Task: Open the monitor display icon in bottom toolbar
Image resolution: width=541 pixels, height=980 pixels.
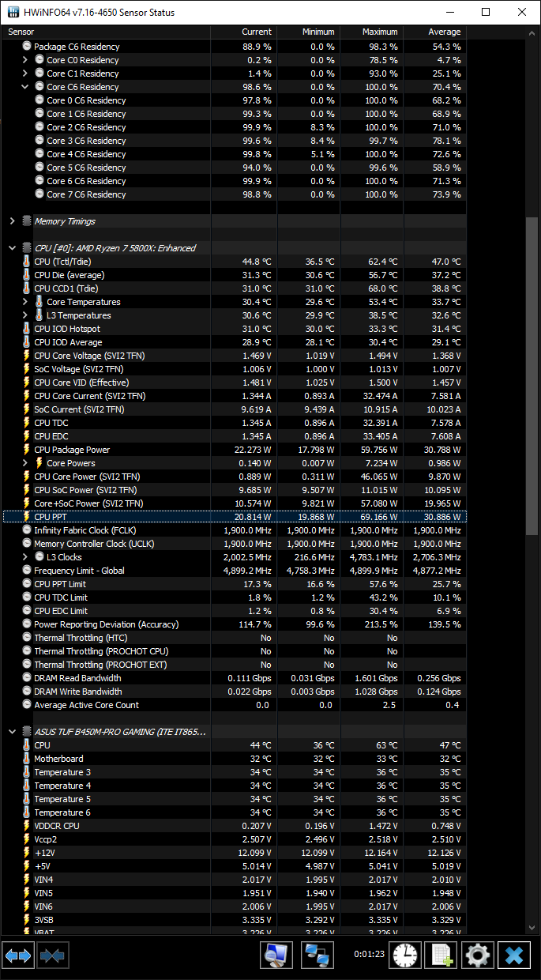Action: [x=276, y=955]
